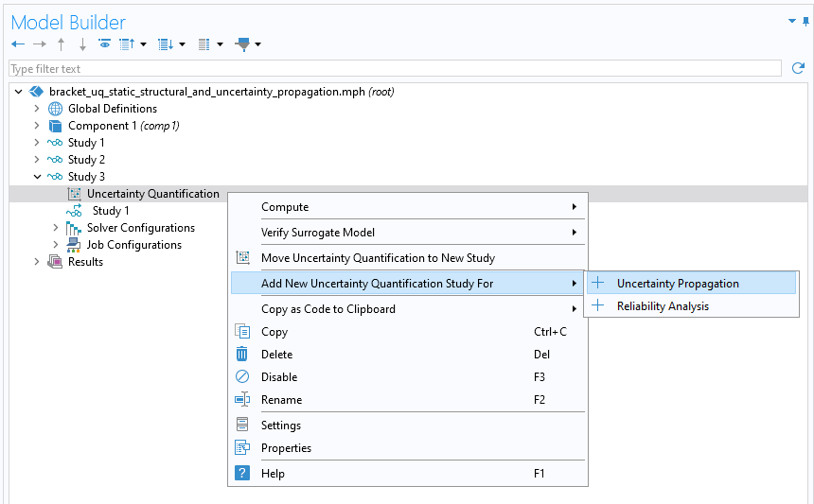Click the move down arrow icon
Image resolution: width=814 pixels, height=504 pixels.
tap(82, 44)
